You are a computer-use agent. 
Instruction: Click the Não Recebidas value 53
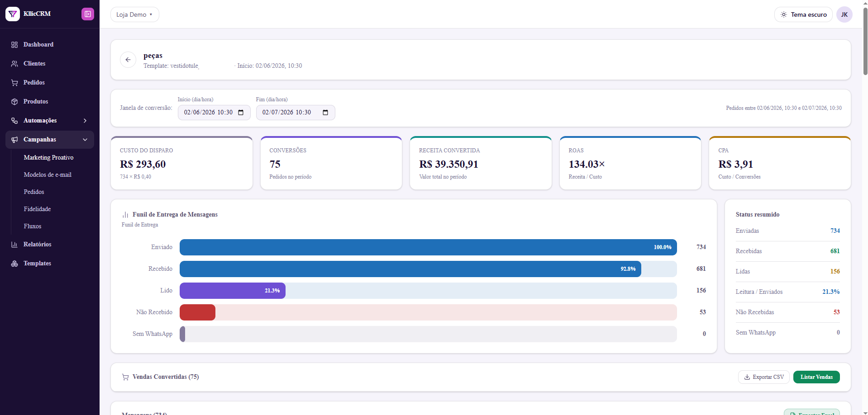pyautogui.click(x=837, y=312)
